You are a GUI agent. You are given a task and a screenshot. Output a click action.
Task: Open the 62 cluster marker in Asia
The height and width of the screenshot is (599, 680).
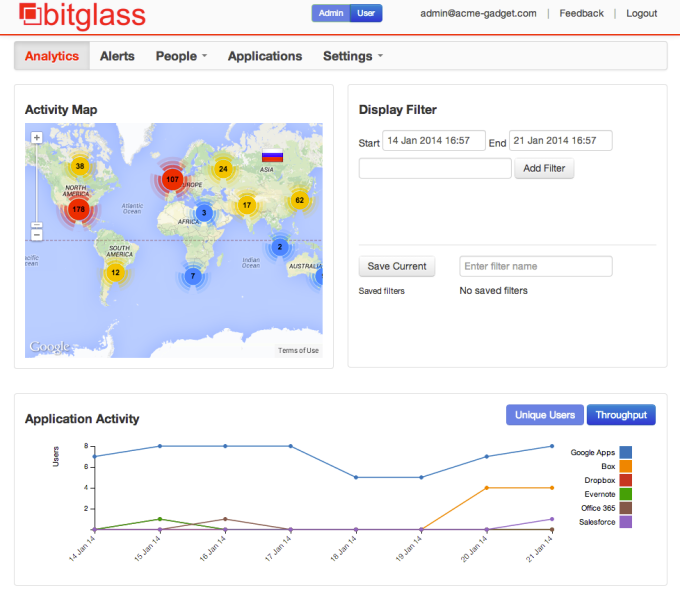(299, 200)
